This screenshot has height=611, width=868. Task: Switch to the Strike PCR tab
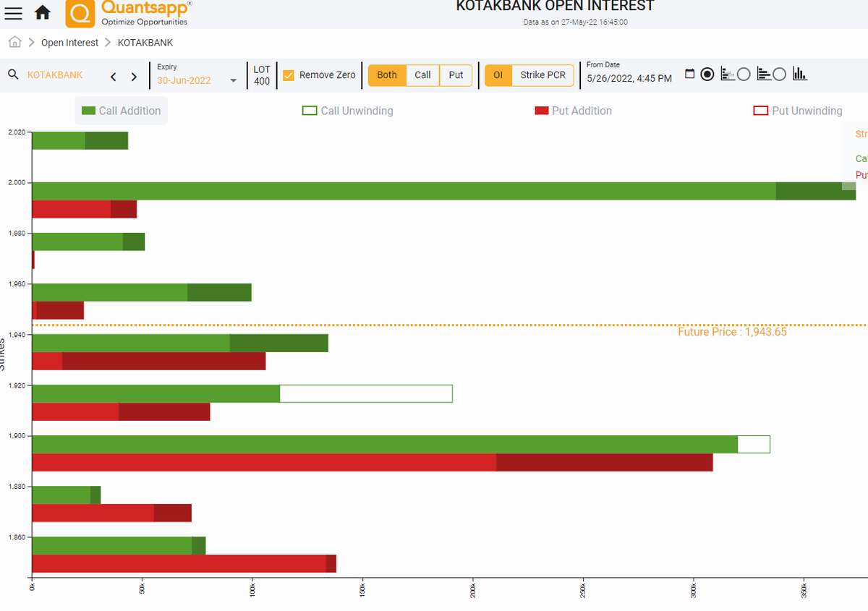tap(543, 75)
